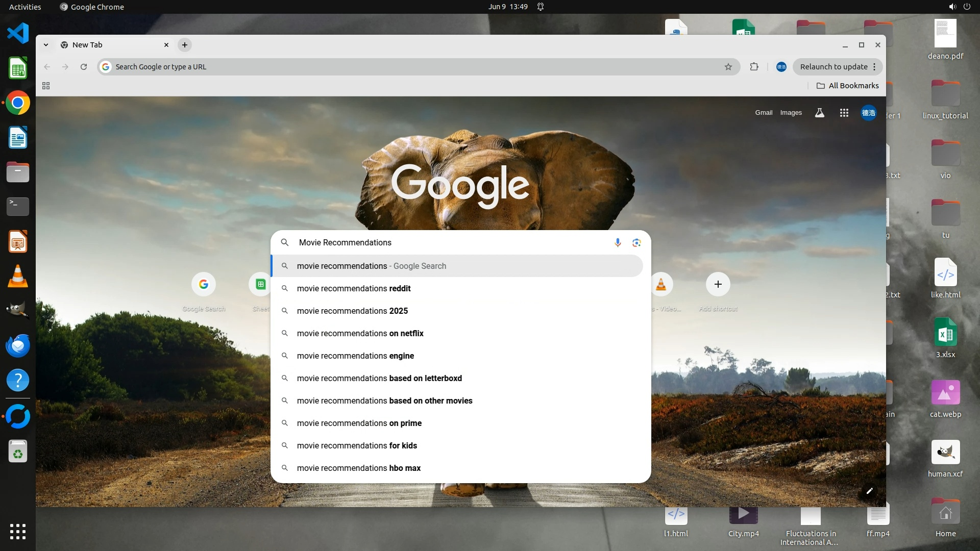Open Search Labs flask icon
Viewport: 980px width, 551px height.
click(x=820, y=113)
